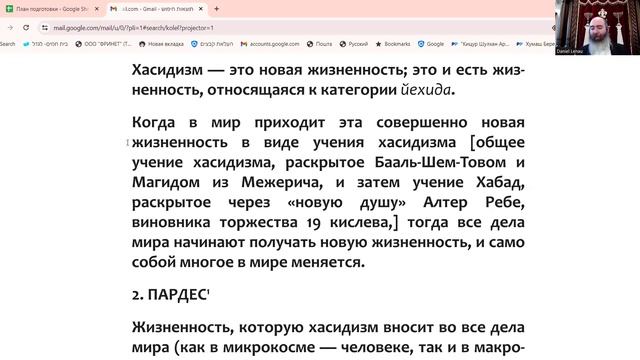This screenshot has width=640, height=360.
Task: Open the accounts.google.com bookmark
Action: coord(270,44)
